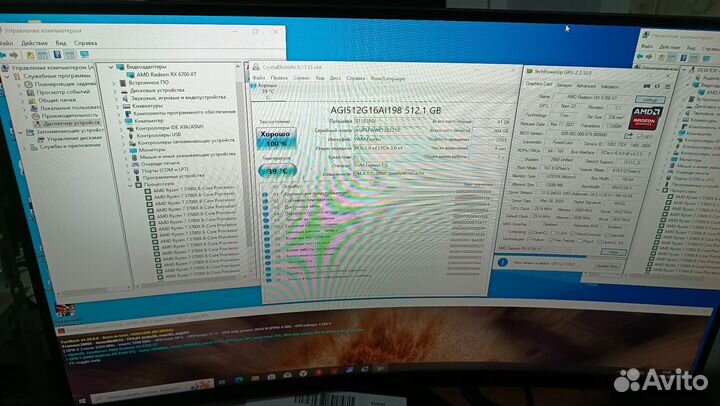Click the Компьютер device category icon

point(128,121)
